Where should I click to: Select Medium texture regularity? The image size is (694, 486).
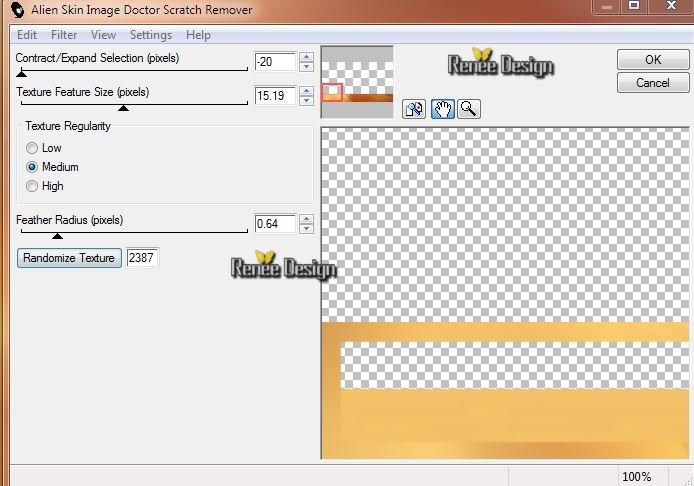pyautogui.click(x=32, y=167)
